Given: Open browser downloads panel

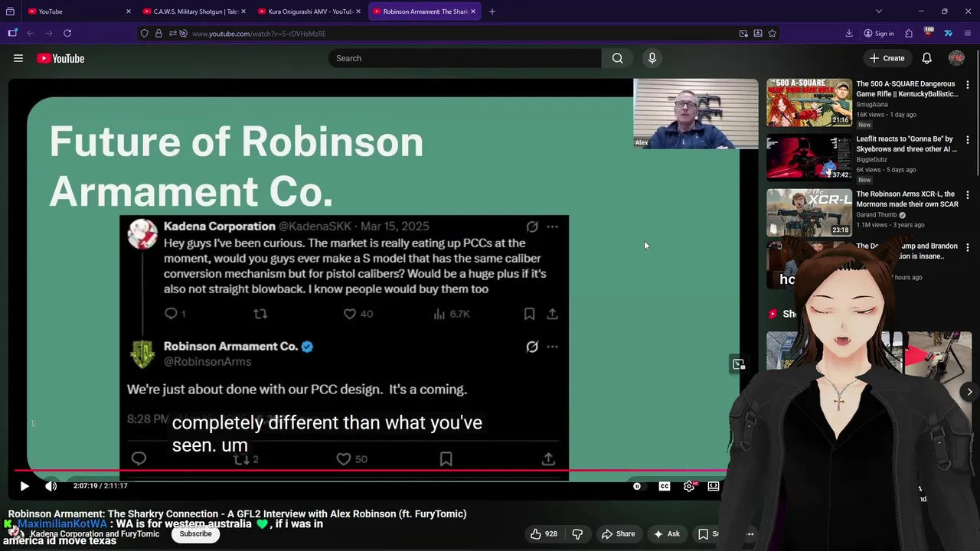Looking at the screenshot, I should pyautogui.click(x=849, y=34).
